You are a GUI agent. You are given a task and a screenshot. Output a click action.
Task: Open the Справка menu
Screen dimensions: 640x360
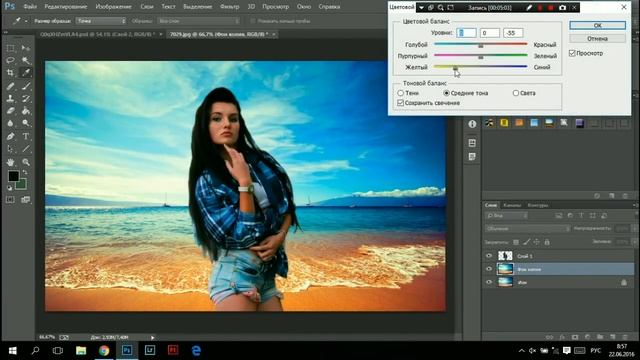click(x=329, y=7)
